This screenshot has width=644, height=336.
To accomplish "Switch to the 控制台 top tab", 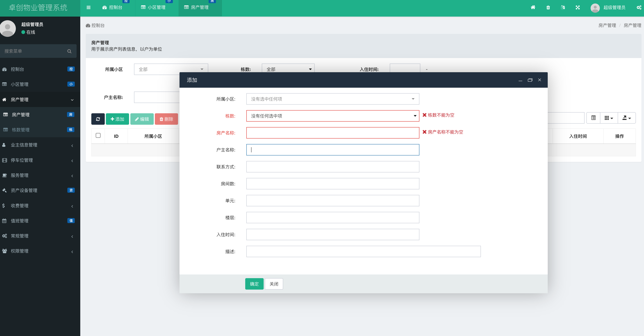I will pyautogui.click(x=112, y=8).
